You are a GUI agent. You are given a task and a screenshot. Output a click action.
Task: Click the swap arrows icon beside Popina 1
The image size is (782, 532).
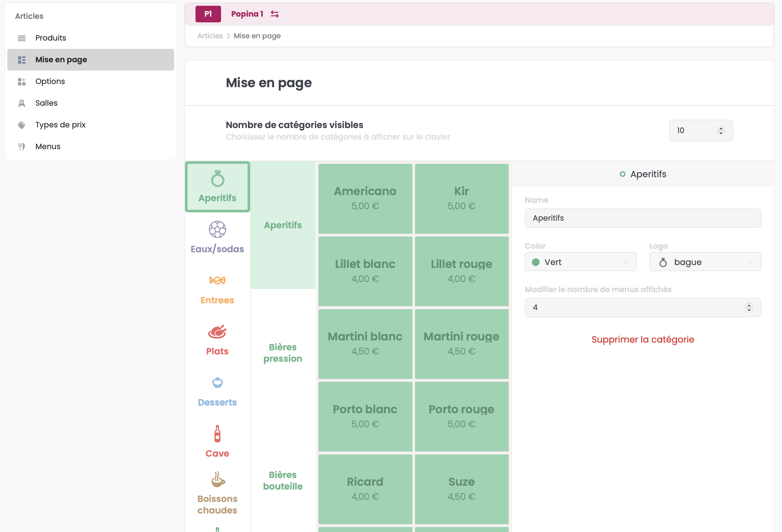[x=275, y=14]
